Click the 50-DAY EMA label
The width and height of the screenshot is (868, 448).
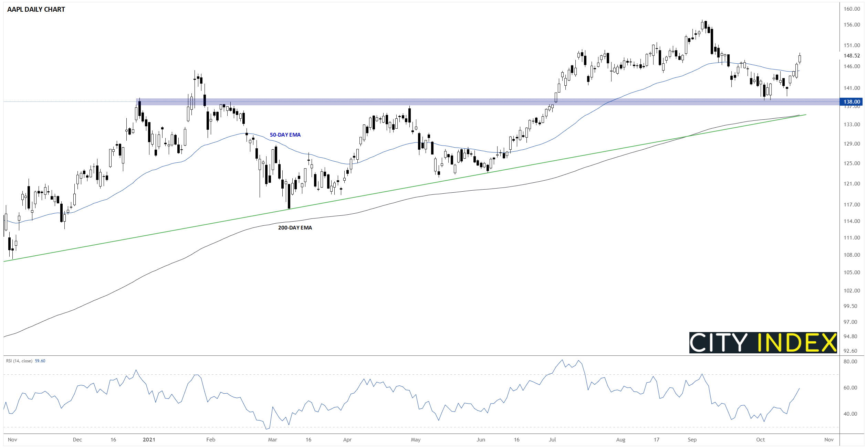coord(285,135)
